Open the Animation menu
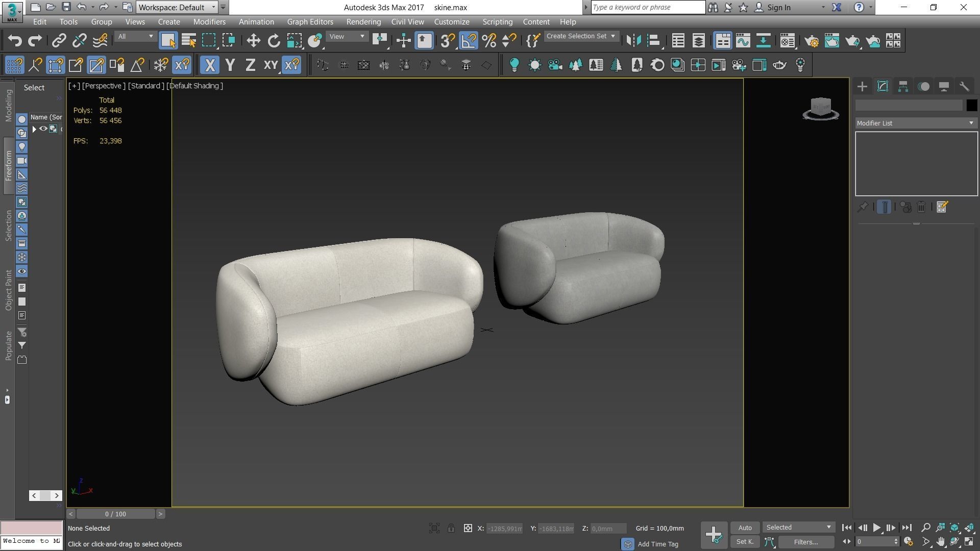 (x=256, y=22)
